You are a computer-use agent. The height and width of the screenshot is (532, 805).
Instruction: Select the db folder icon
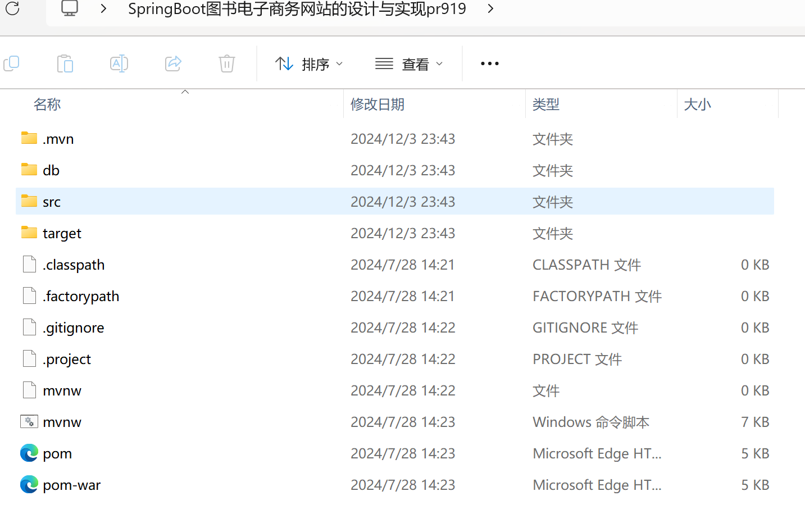(x=29, y=169)
